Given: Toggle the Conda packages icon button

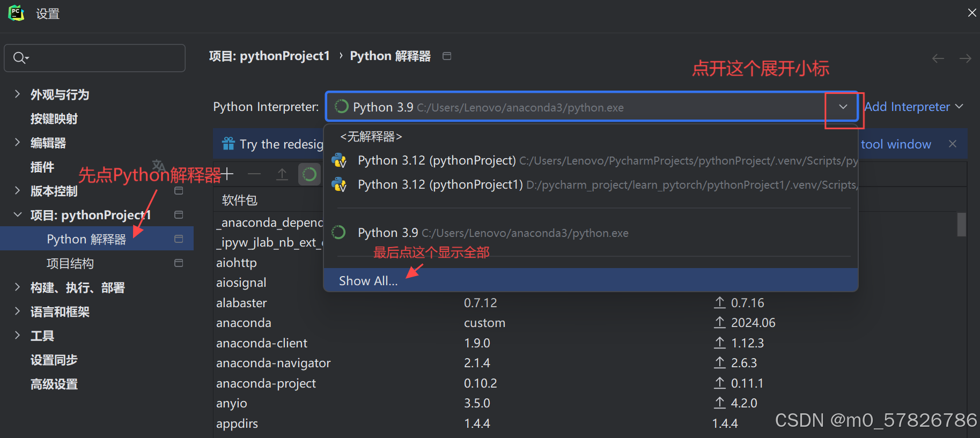Looking at the screenshot, I should tap(310, 174).
